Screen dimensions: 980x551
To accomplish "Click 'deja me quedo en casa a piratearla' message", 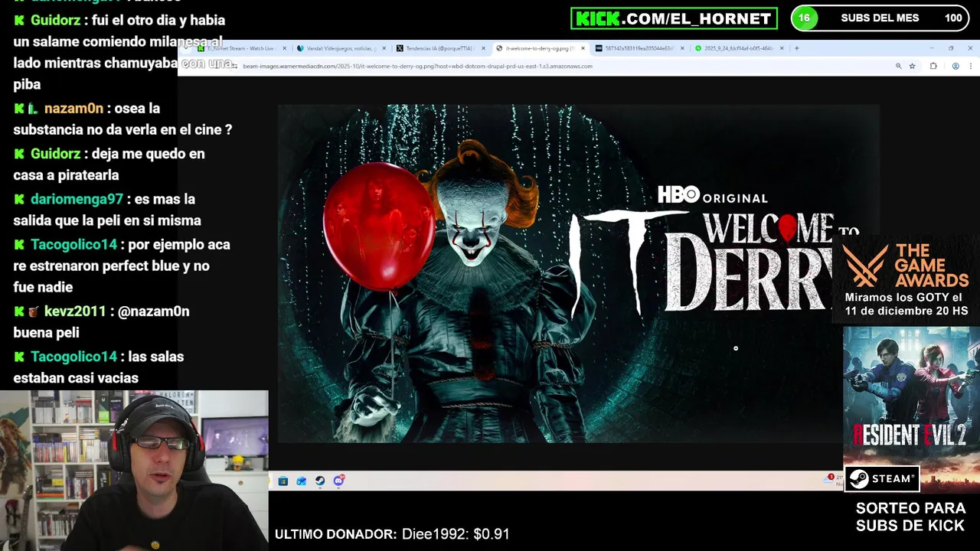I will [109, 165].
